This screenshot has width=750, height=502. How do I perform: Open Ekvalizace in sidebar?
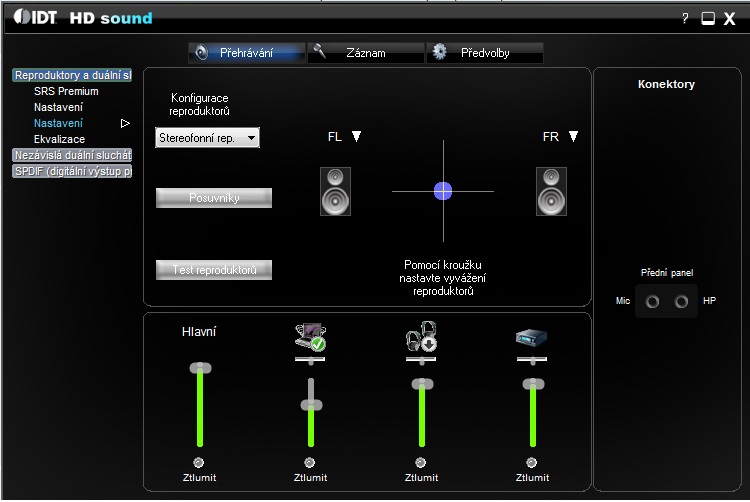point(59,139)
